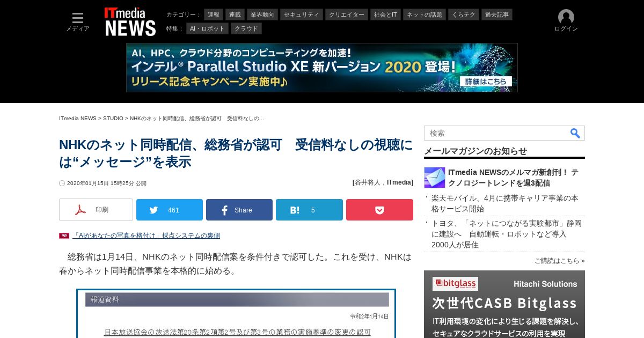Screen dimensions: 644x338
Task: Open the hamburger メディア menu
Action: point(78,22)
